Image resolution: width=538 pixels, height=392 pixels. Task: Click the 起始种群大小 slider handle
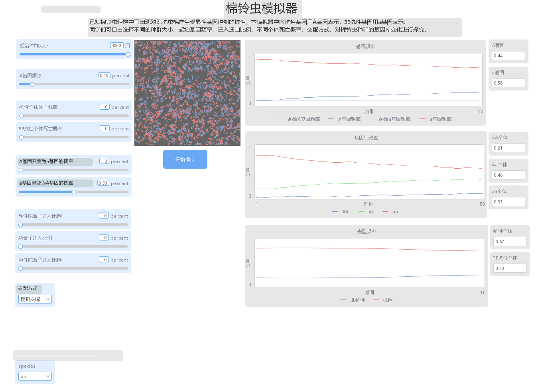click(x=128, y=54)
